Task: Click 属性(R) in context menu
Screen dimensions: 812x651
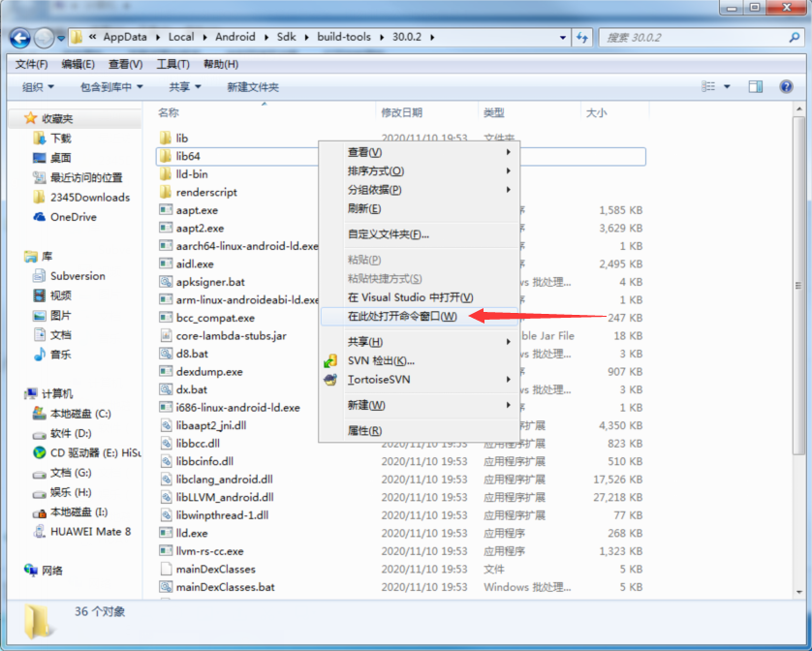Action: point(420,431)
